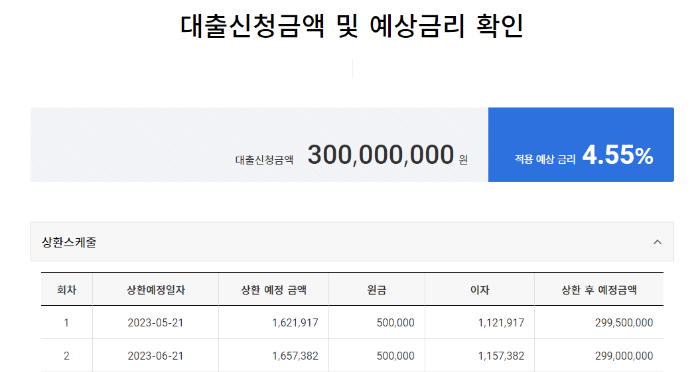
Task: Click the 상환 후 예정금액 column header
Action: [x=599, y=290]
